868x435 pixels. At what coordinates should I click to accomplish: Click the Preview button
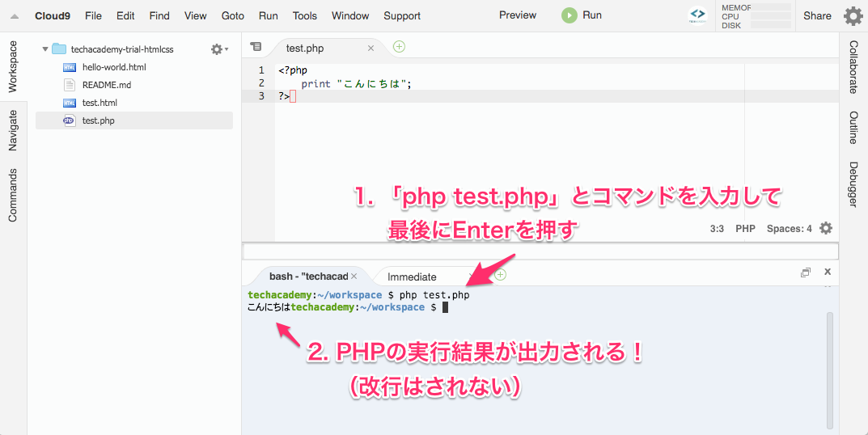coord(518,15)
